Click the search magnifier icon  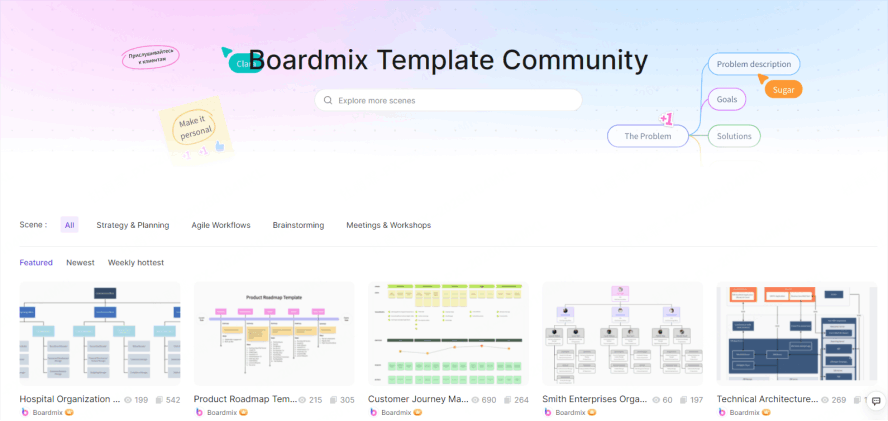coord(328,100)
